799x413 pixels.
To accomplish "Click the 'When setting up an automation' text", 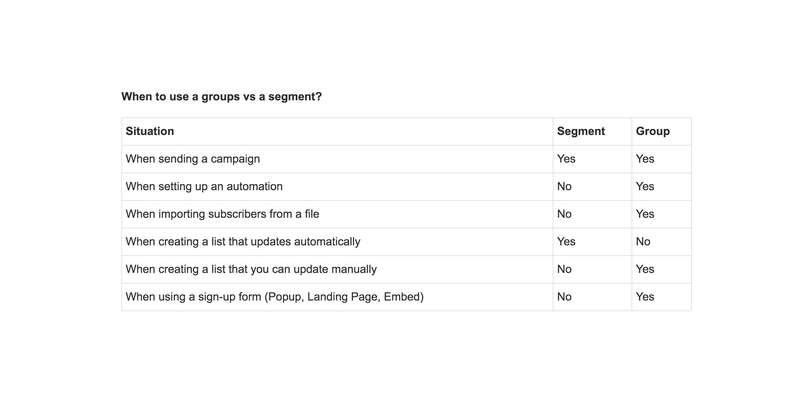I will (x=204, y=187).
